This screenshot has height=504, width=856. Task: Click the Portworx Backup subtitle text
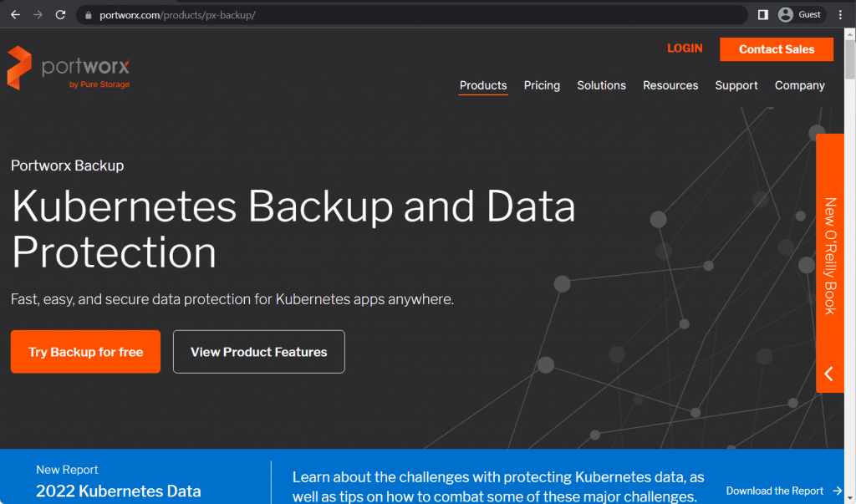67,165
